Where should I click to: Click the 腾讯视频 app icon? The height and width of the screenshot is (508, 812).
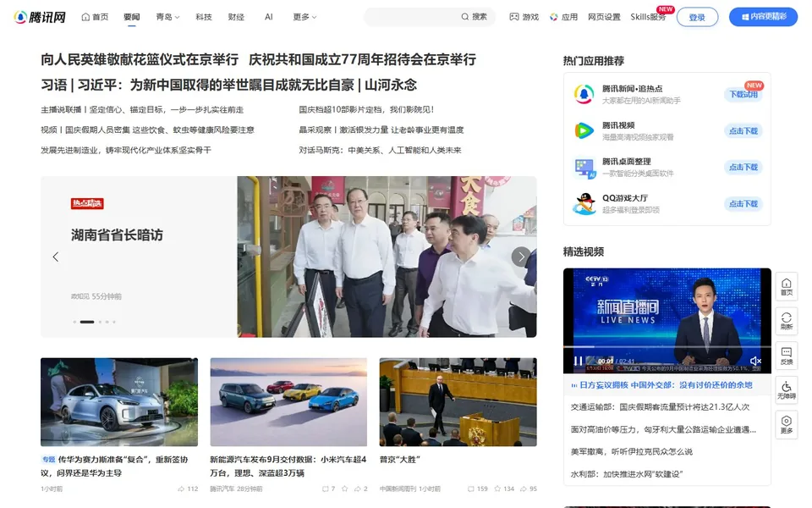[584, 130]
